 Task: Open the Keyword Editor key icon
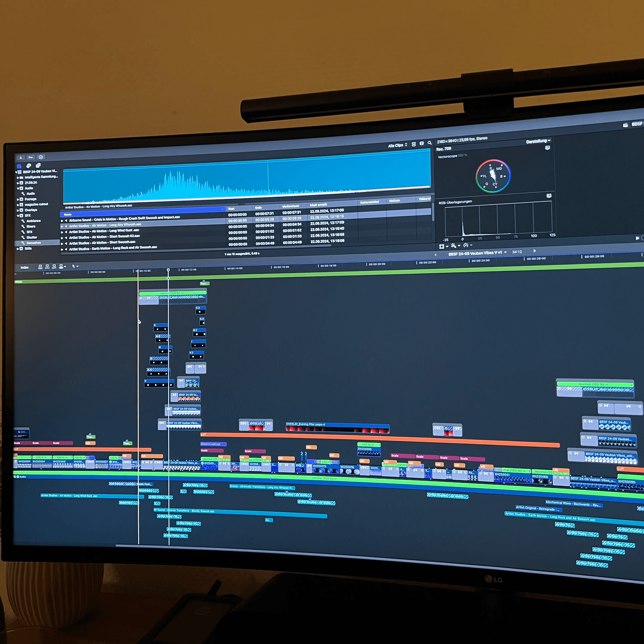pos(31,157)
